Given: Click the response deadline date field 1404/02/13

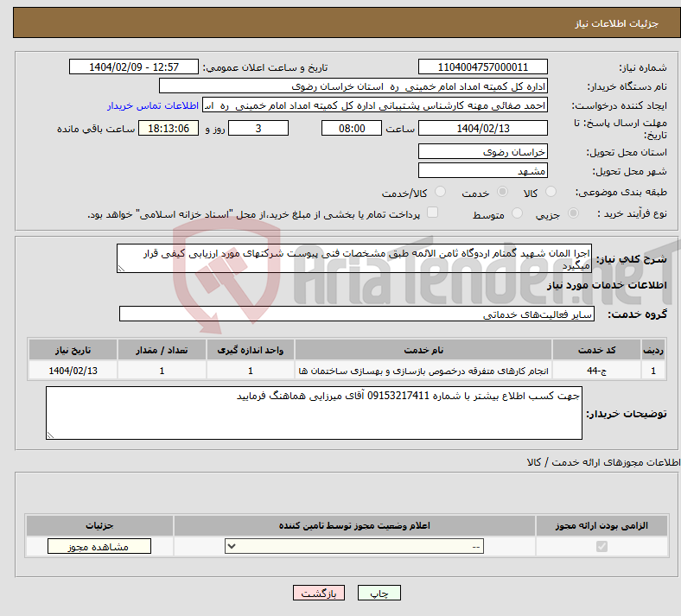Looking at the screenshot, I should click(482, 128).
